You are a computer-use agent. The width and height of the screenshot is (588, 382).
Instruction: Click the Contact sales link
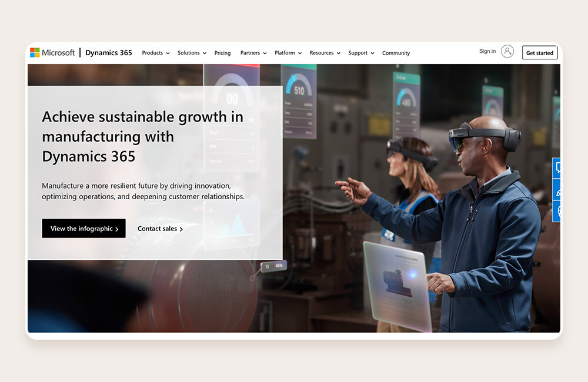160,229
